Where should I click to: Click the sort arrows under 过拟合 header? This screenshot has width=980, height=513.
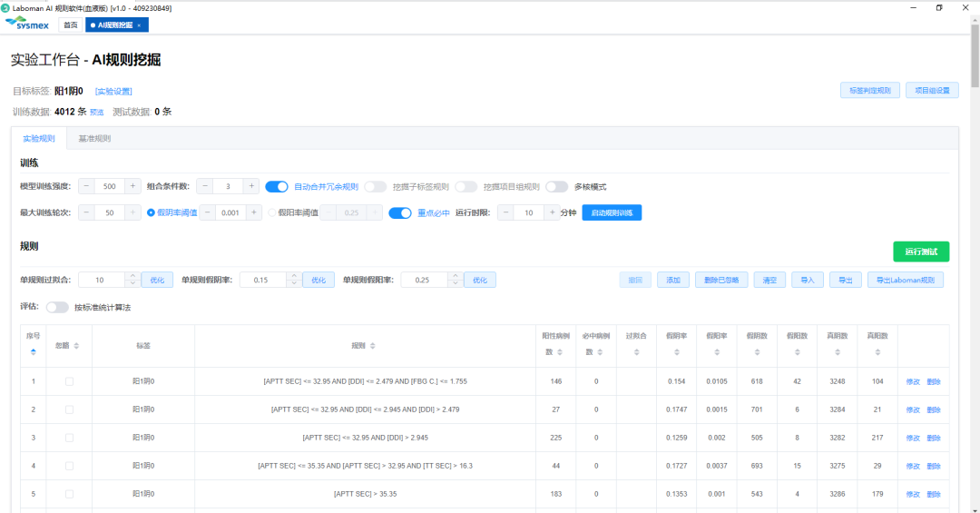click(636, 352)
